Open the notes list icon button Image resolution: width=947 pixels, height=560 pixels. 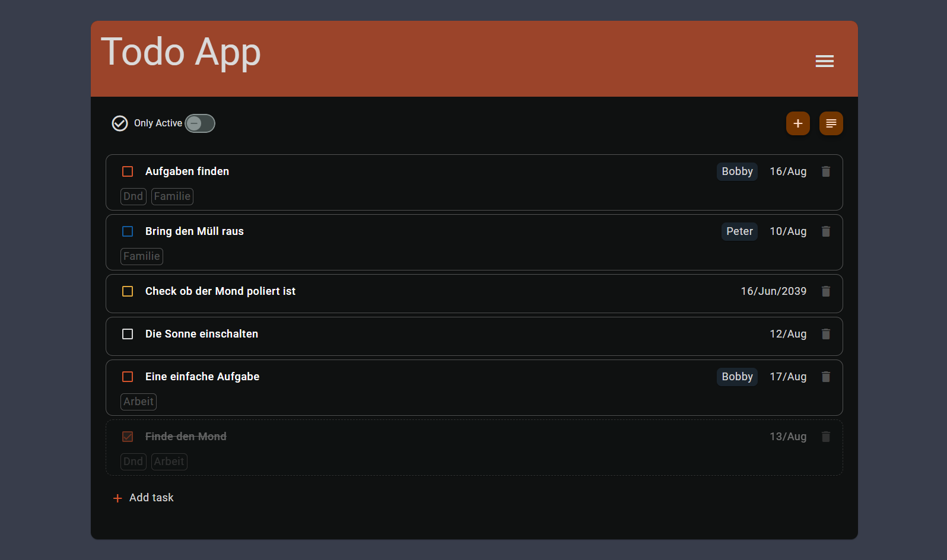click(831, 123)
